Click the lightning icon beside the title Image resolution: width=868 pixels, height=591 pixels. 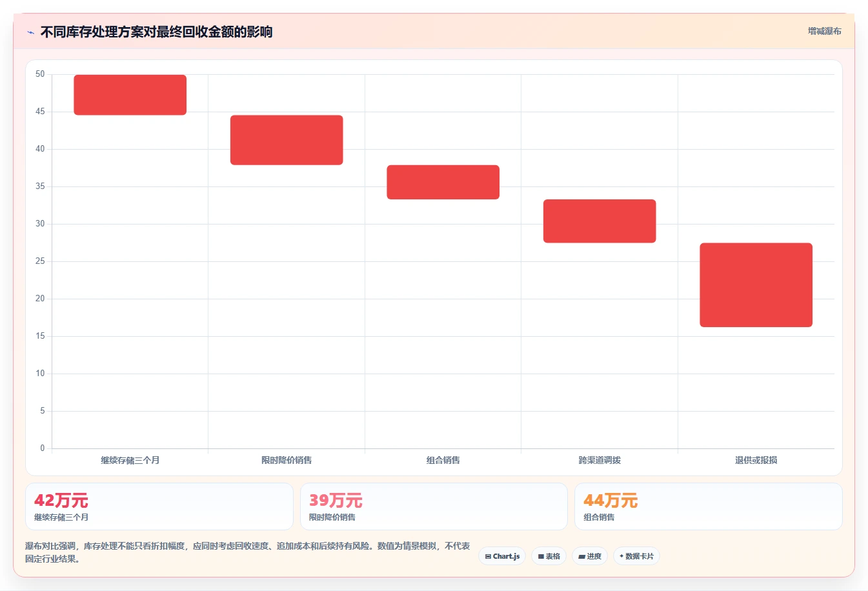[x=30, y=32]
